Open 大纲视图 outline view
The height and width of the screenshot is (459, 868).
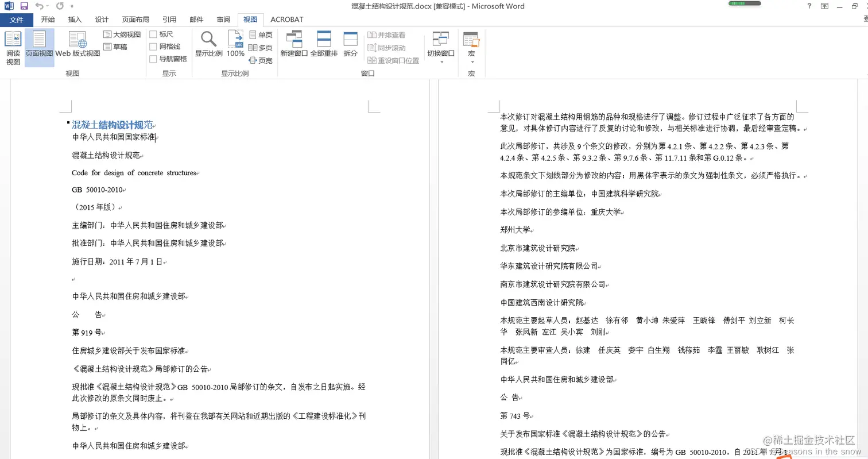(x=122, y=34)
